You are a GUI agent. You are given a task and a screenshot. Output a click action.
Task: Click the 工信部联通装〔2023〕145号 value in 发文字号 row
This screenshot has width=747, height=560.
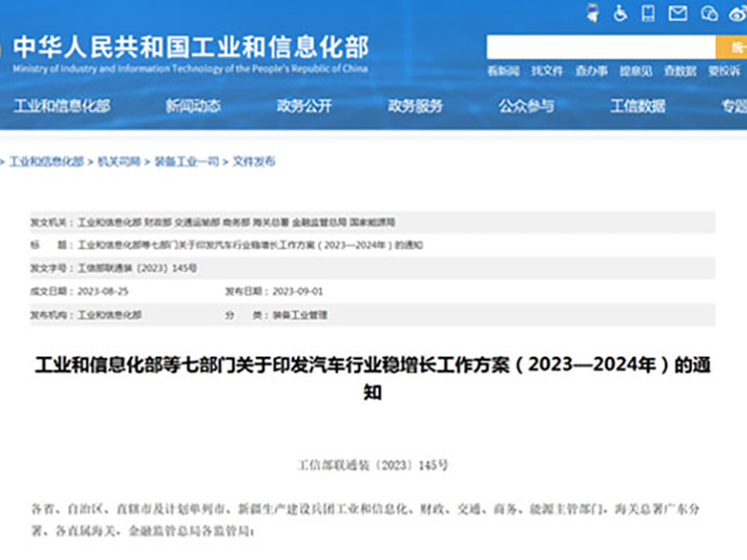click(137, 268)
